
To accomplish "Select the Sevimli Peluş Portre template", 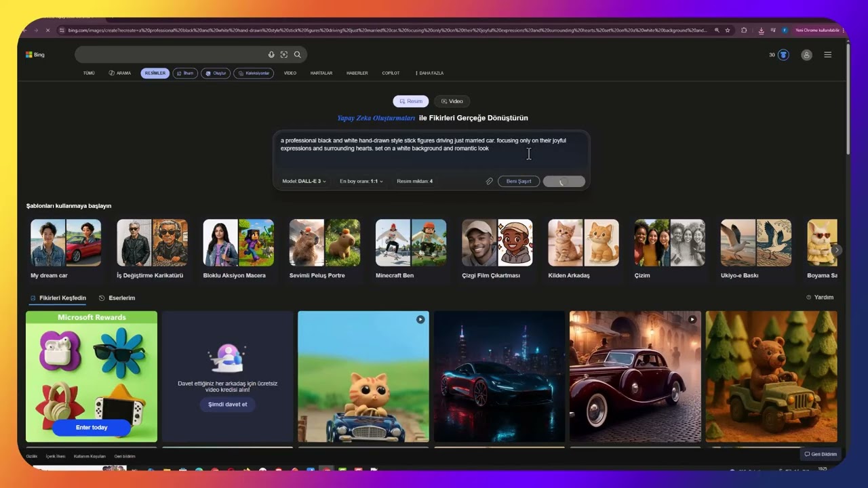I will click(325, 249).
